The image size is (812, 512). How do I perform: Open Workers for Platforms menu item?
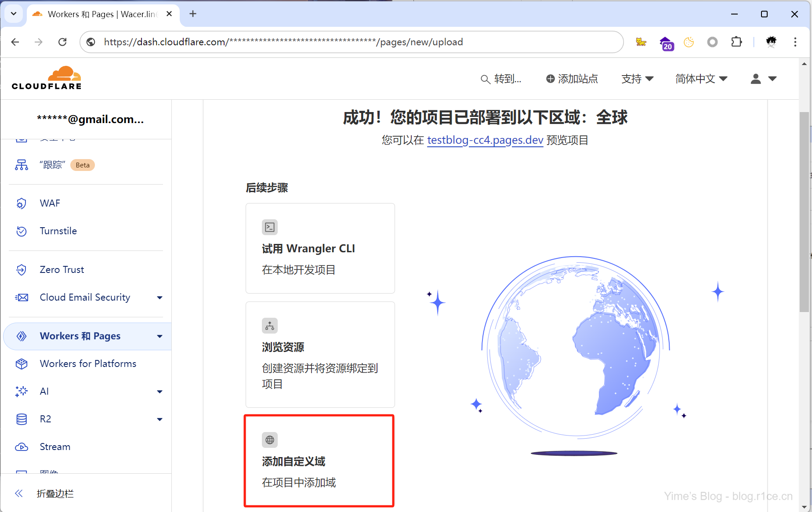coord(88,364)
